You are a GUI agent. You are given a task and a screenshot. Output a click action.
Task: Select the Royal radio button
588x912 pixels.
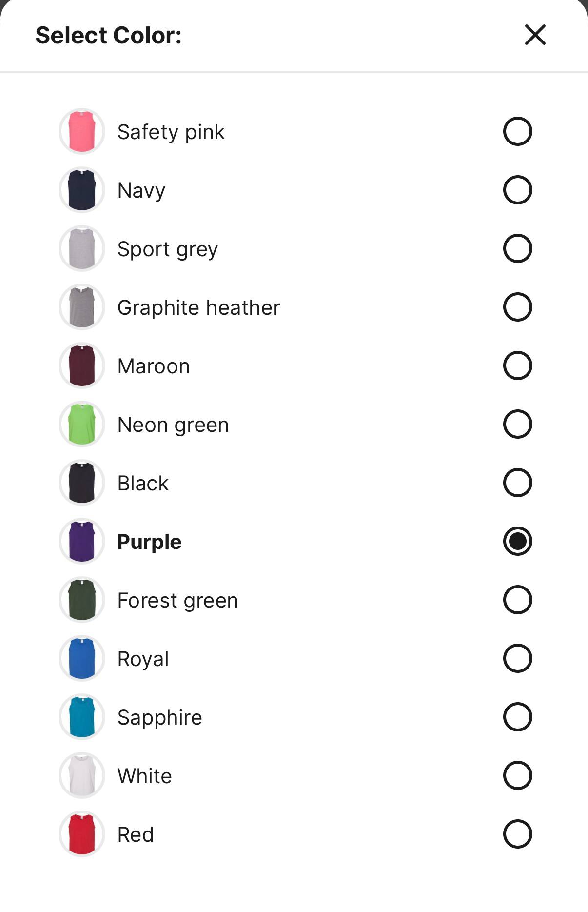(x=517, y=658)
